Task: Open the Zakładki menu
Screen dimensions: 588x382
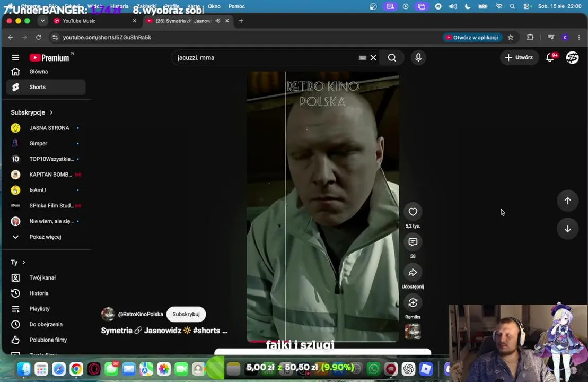Action: 146,6
